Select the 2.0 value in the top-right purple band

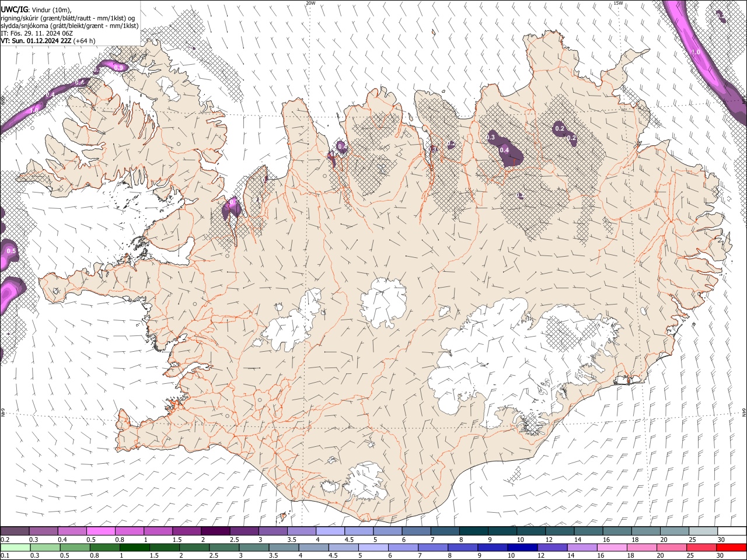click(x=695, y=52)
